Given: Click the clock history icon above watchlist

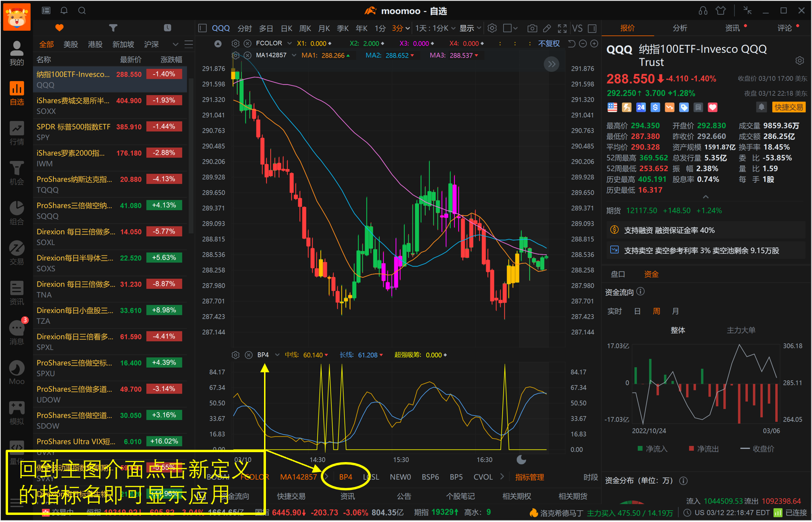Looking at the screenshot, I should (167, 28).
